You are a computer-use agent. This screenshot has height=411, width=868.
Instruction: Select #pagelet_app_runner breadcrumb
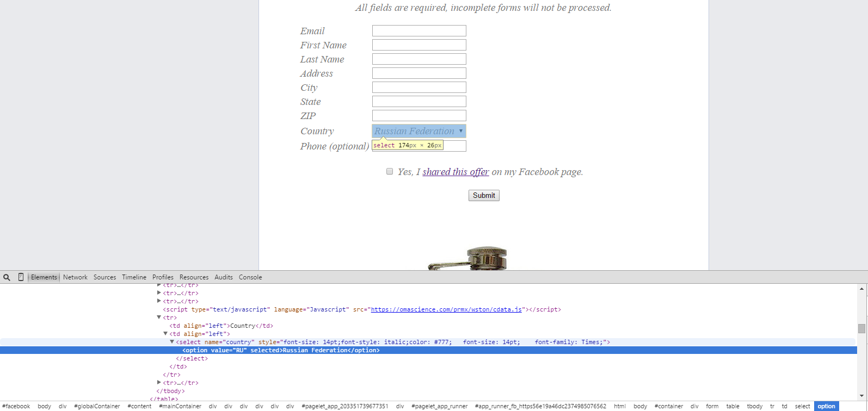(x=439, y=406)
